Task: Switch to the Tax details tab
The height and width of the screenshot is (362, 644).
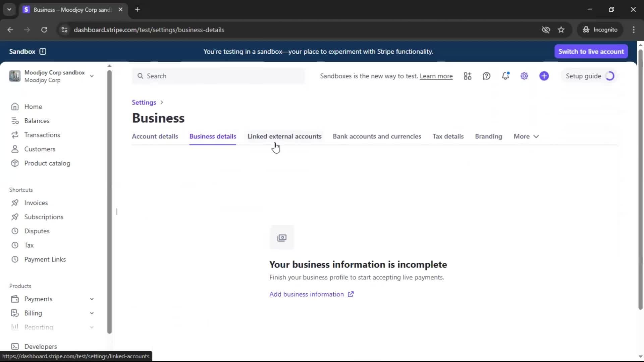Action: pyautogui.click(x=448, y=136)
